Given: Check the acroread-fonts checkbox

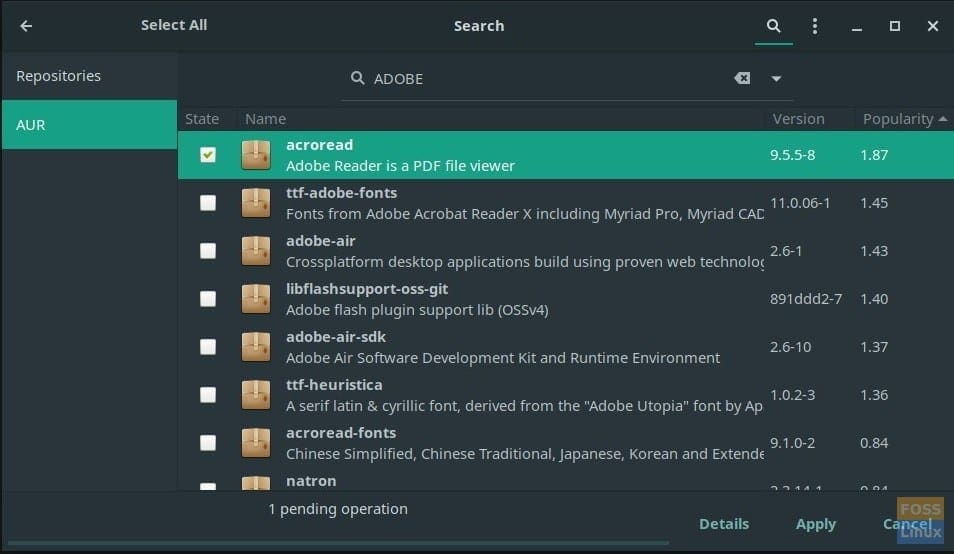Looking at the screenshot, I should 207,443.
